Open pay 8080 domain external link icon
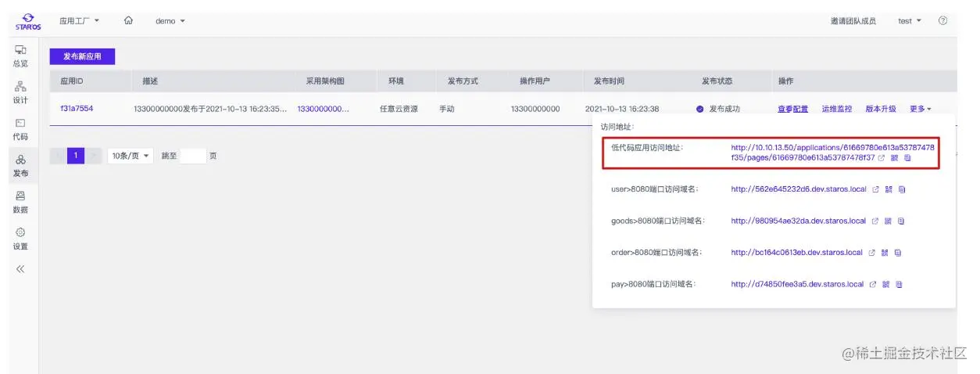 click(x=873, y=285)
